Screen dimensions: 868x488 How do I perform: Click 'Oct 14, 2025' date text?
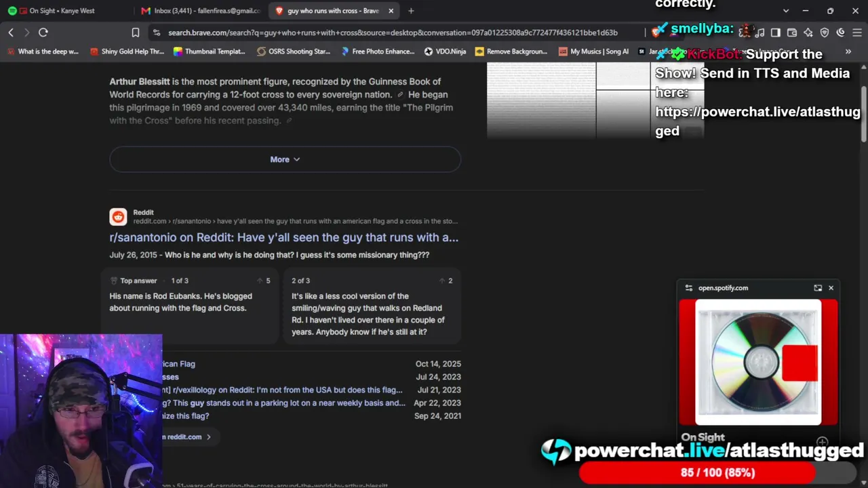tap(438, 364)
